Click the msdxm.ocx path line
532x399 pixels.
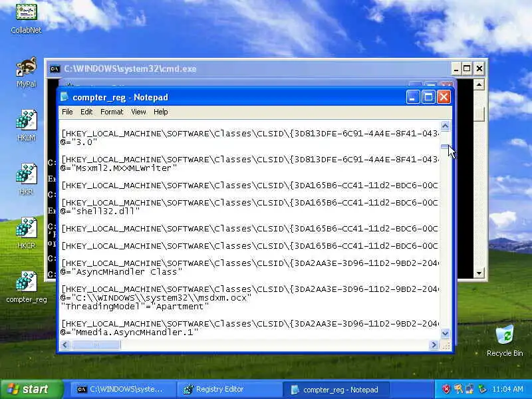[x=156, y=297]
